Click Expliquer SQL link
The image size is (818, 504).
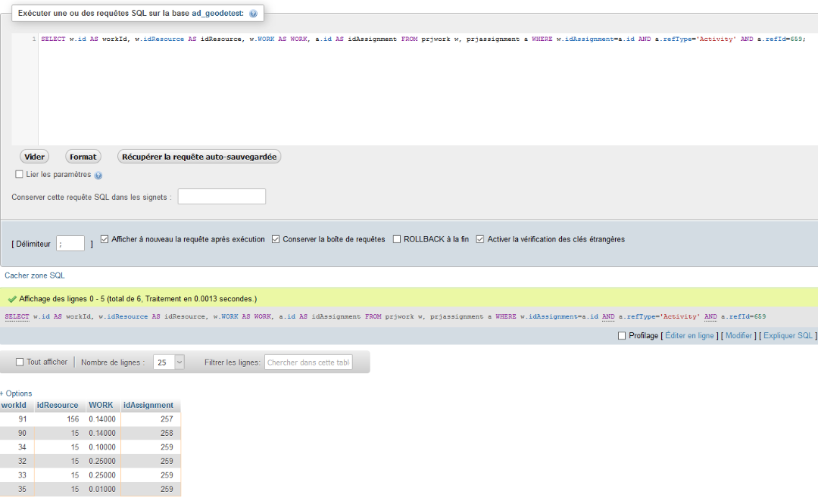788,336
